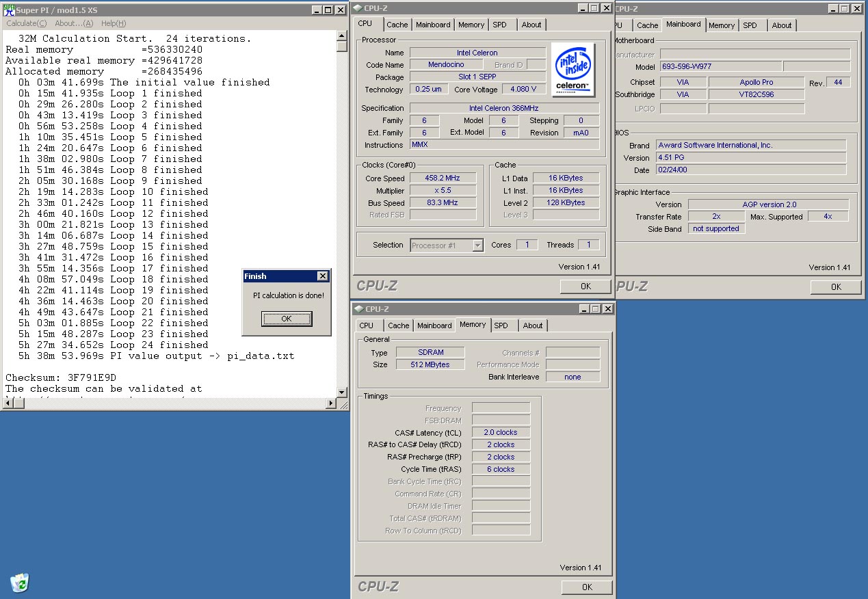Switch to Cache tab in CPU window
This screenshot has height=599, width=868.
pyautogui.click(x=397, y=25)
